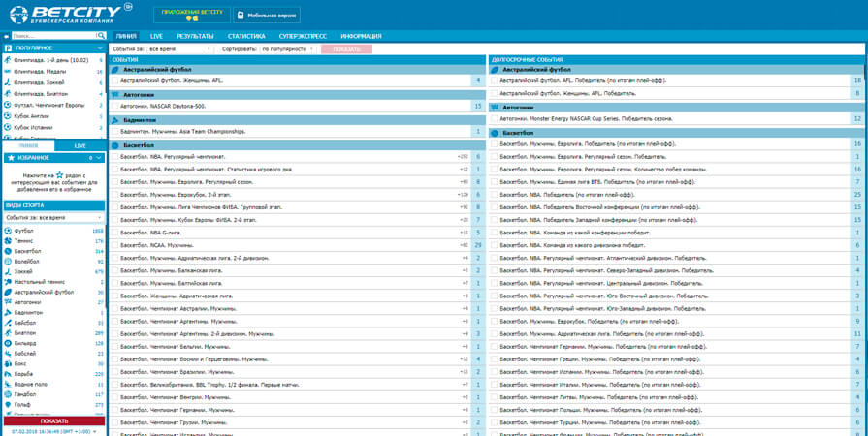Click the Betcity logo
868x436 pixels.
pos(72,15)
